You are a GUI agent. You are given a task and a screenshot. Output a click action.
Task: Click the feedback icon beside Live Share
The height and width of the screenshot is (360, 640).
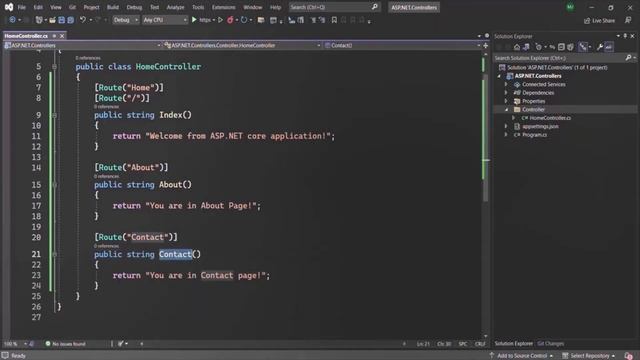[628, 20]
